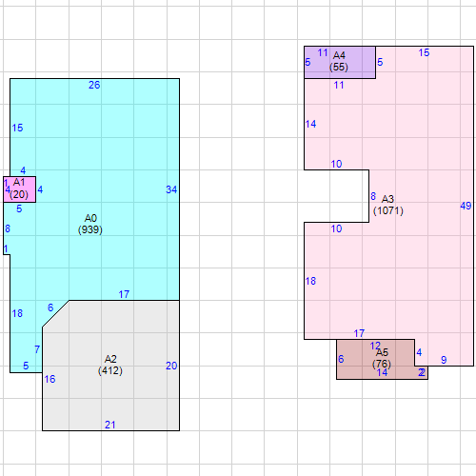
Task: Click dimension 8 on A0 left edge
Action: 8,228
